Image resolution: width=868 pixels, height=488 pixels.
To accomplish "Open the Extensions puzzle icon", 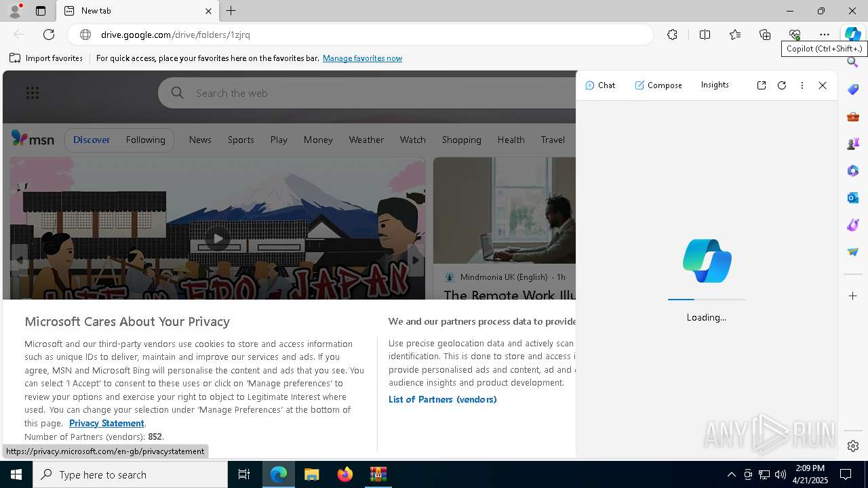I will point(672,35).
